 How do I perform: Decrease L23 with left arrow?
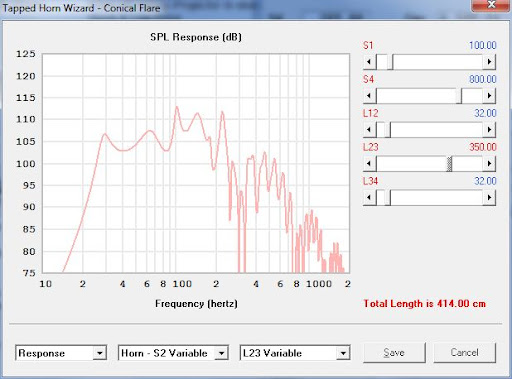[369, 164]
